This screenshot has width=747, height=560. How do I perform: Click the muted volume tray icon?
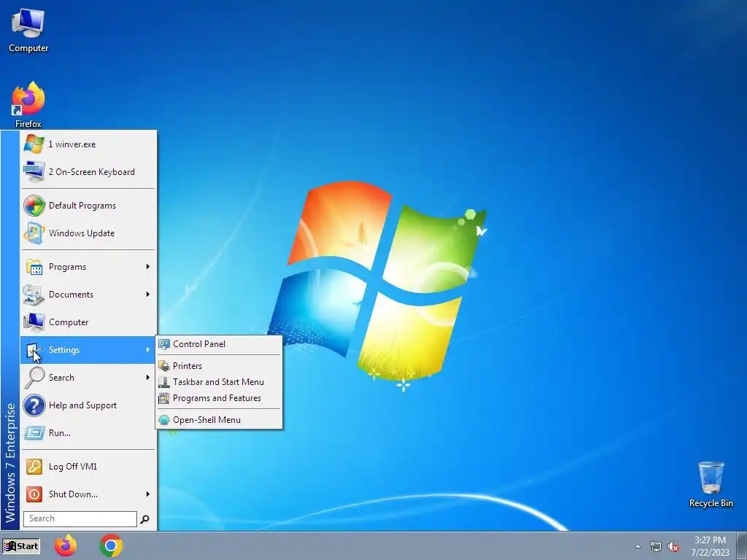coord(673,546)
